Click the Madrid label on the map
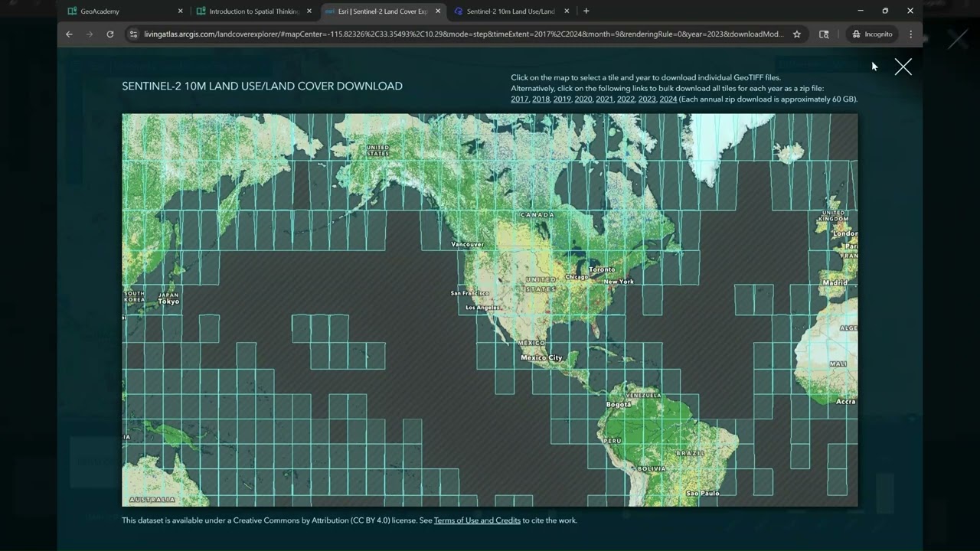Image resolution: width=980 pixels, height=551 pixels. click(835, 283)
